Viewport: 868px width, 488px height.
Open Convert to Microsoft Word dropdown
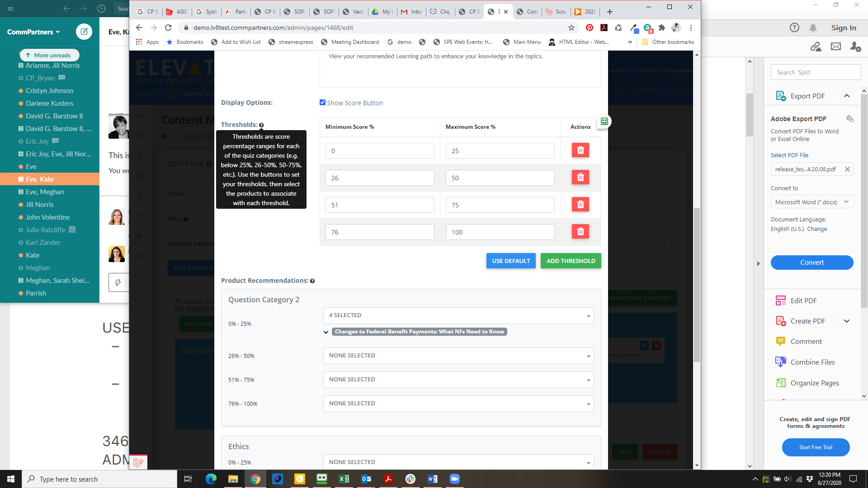coord(811,202)
